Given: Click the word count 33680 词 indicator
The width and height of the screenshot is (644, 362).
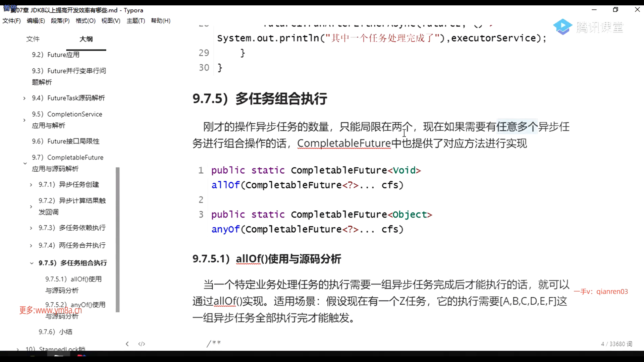Looking at the screenshot, I should pyautogui.click(x=616, y=344).
